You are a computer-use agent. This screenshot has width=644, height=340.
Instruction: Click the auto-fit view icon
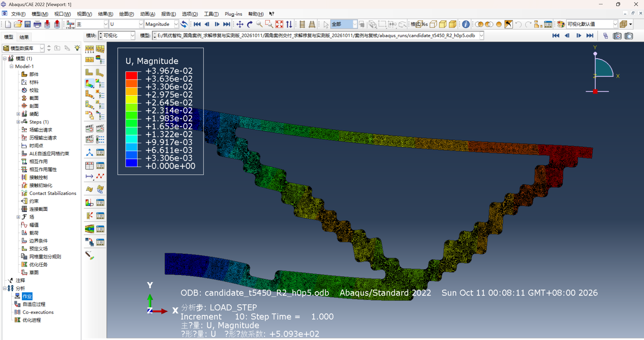[279, 24]
